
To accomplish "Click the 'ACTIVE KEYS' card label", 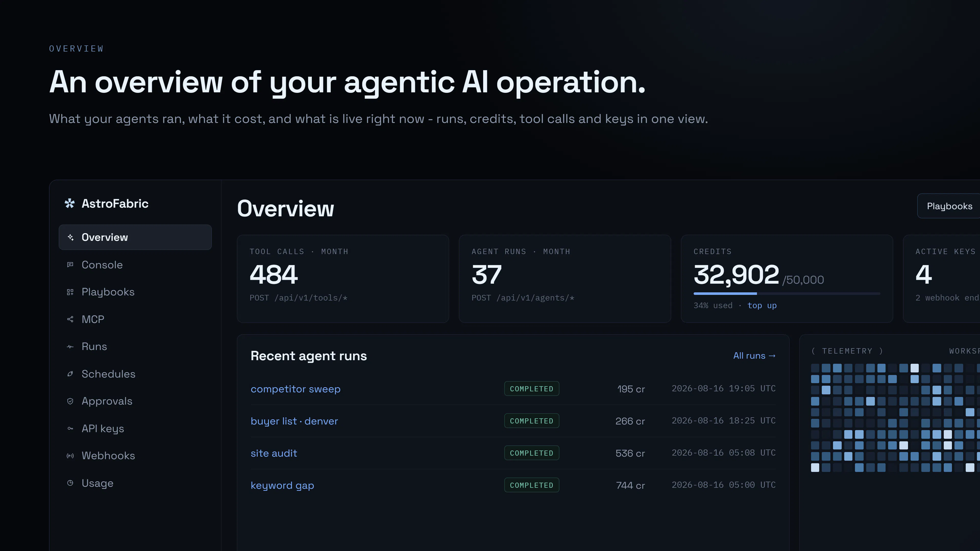I will (x=945, y=251).
